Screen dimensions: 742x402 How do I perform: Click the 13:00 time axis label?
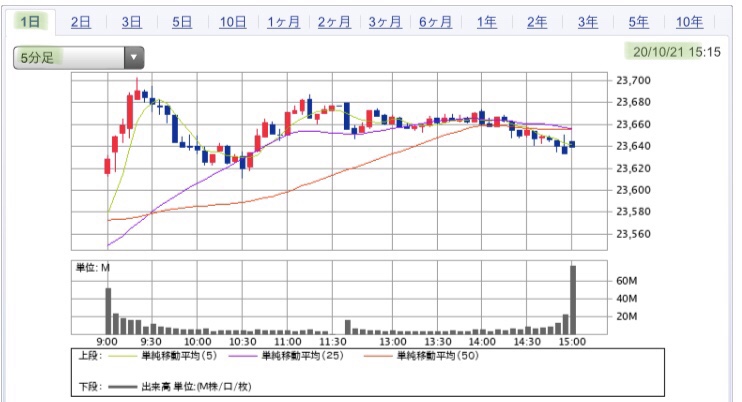(x=392, y=341)
